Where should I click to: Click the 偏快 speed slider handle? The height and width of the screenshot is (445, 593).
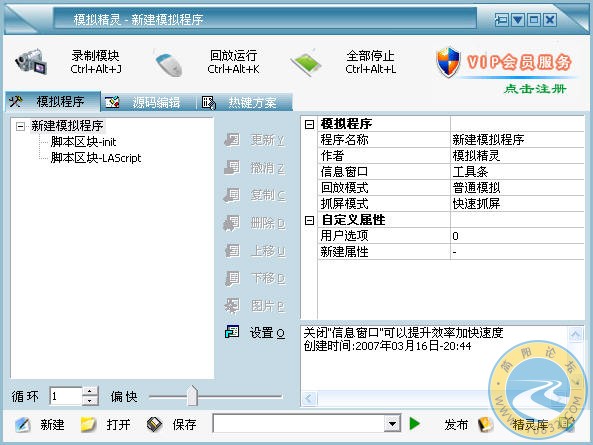point(192,396)
